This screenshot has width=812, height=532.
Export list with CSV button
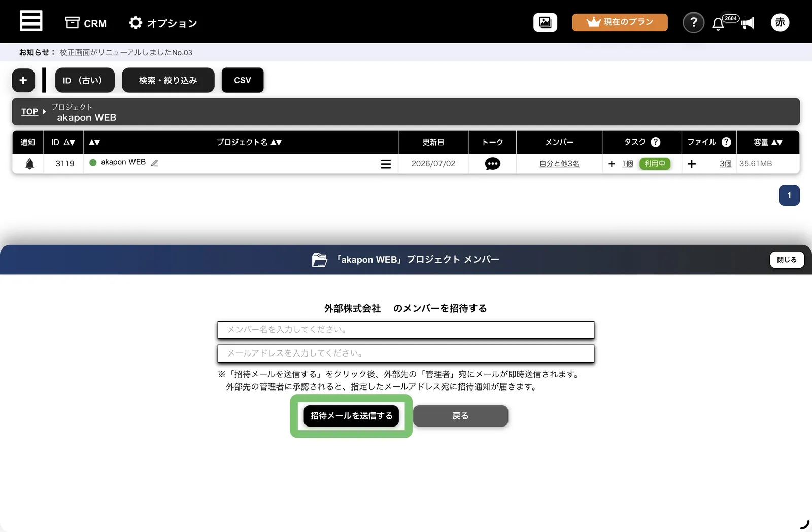[x=243, y=80]
